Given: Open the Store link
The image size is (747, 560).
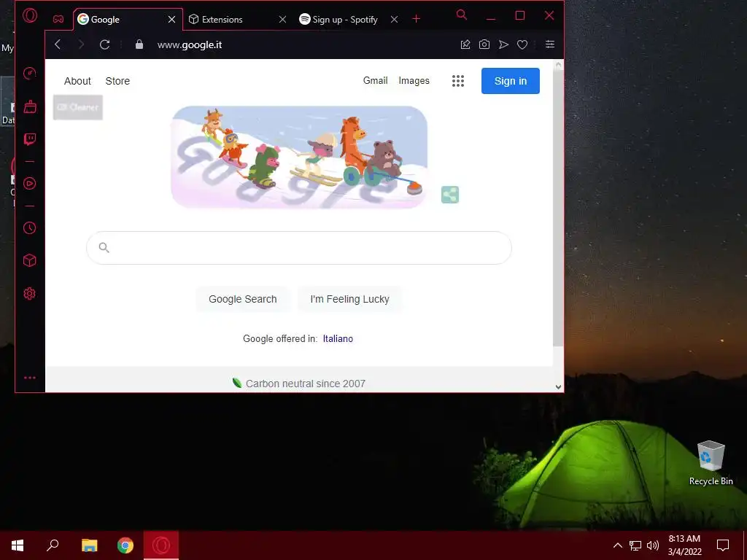Looking at the screenshot, I should (117, 81).
